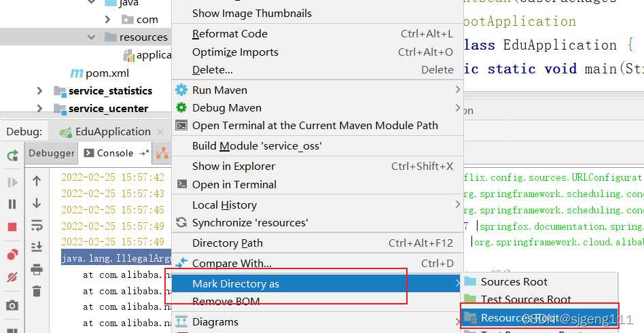Jump down the stack trace arrow
Viewport: 644px width, 333px height.
click(37, 203)
